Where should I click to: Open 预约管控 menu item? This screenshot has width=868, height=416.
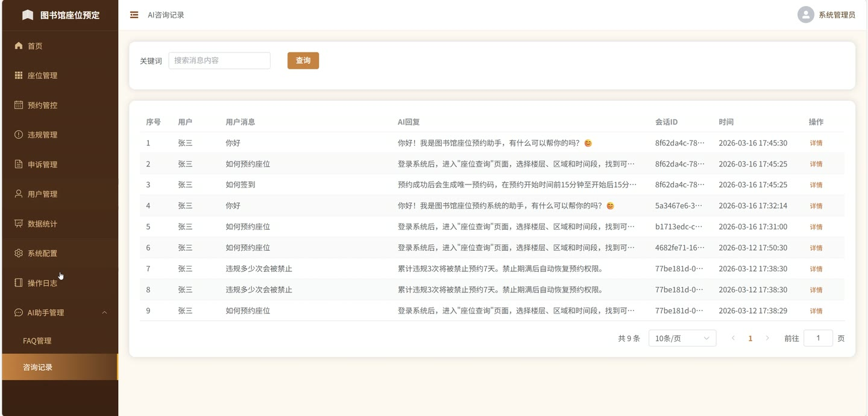(x=59, y=105)
